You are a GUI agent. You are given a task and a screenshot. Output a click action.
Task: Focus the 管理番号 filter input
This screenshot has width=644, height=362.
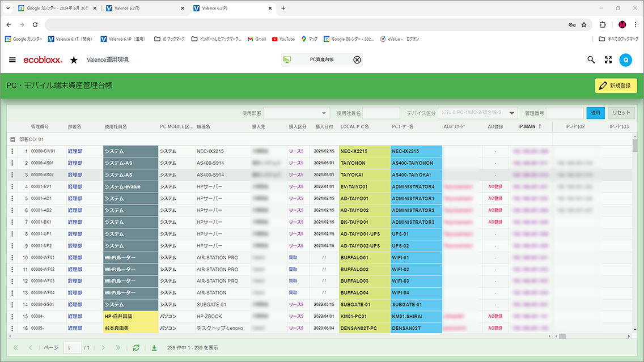pos(565,113)
